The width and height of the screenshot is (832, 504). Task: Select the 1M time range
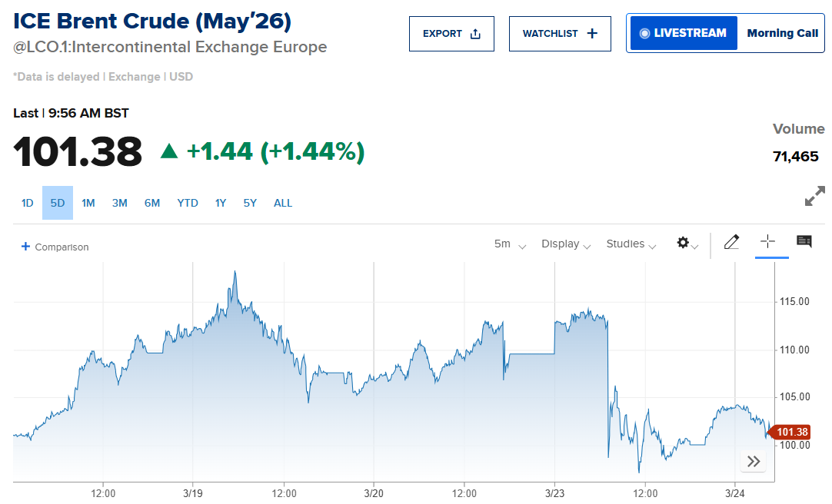coord(88,203)
